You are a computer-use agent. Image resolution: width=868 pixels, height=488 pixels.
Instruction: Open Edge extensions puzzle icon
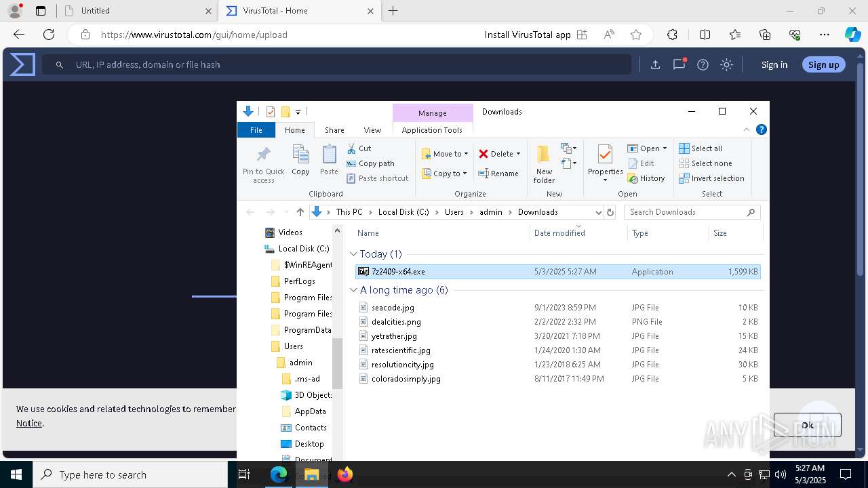pos(672,35)
